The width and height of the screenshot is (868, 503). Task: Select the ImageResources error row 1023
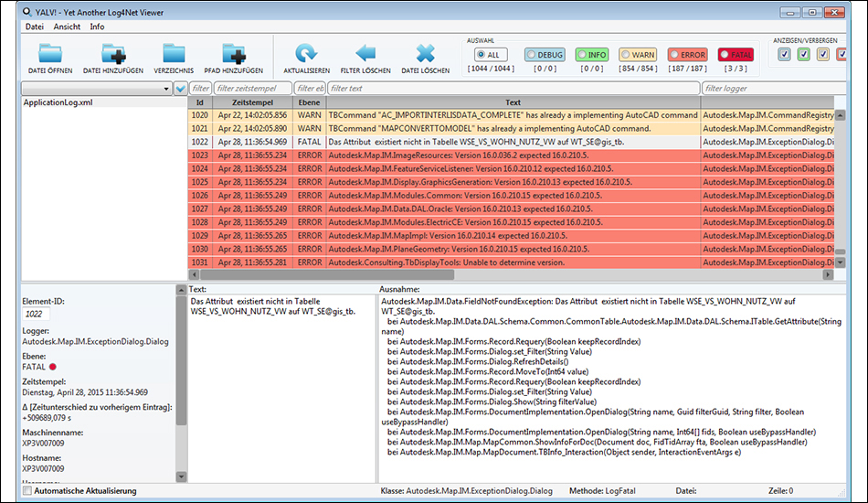(511, 155)
